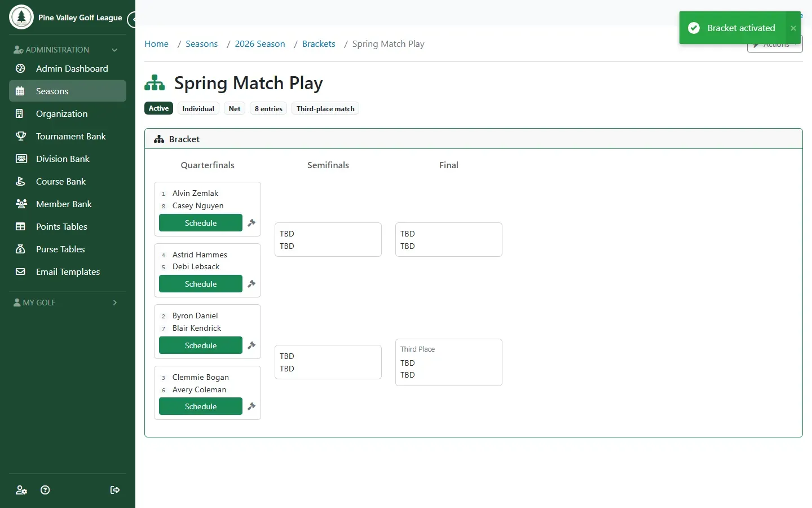Click player name Debi Lebsack
Image resolution: width=812 pixels, height=508 pixels.
click(x=196, y=266)
